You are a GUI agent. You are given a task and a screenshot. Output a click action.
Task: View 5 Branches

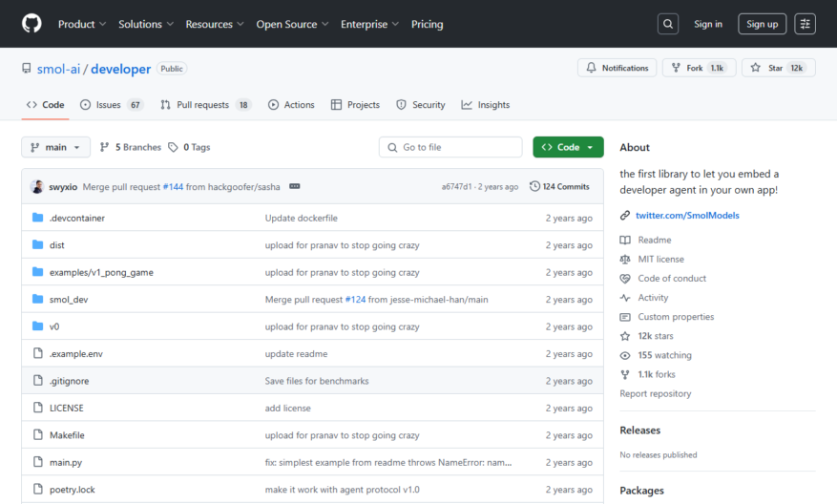pos(130,147)
